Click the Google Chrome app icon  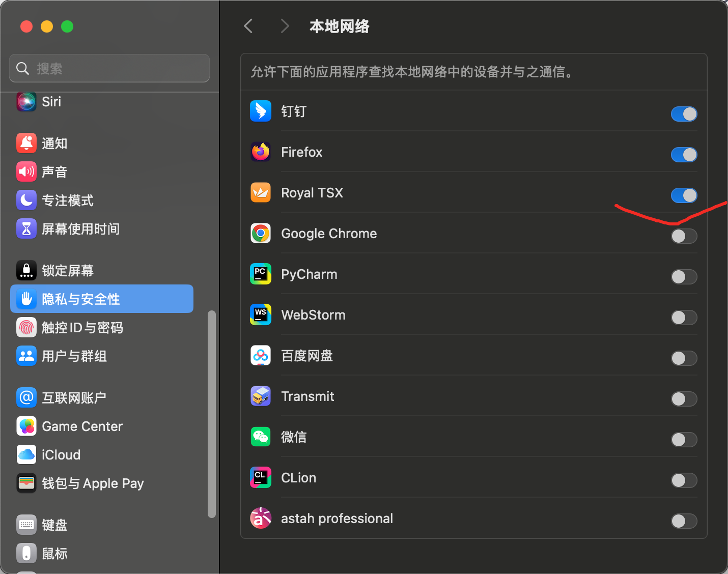(261, 234)
